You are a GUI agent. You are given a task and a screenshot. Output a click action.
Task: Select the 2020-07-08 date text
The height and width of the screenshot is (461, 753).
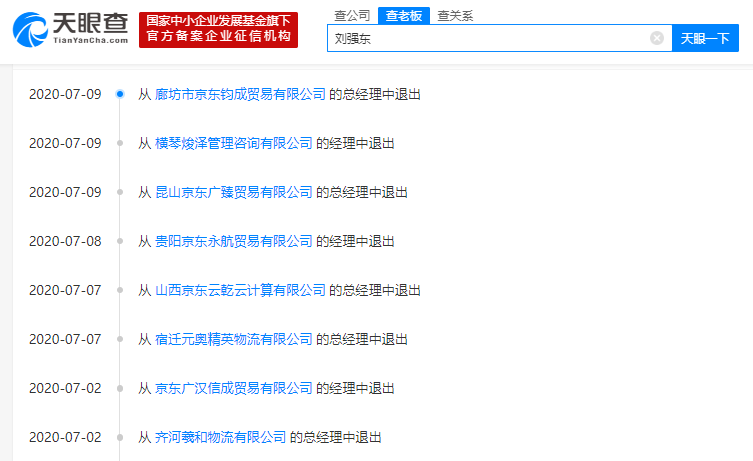pos(65,241)
